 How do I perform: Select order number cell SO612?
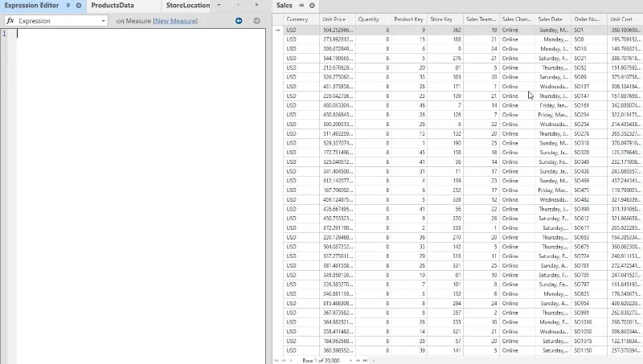589,219
